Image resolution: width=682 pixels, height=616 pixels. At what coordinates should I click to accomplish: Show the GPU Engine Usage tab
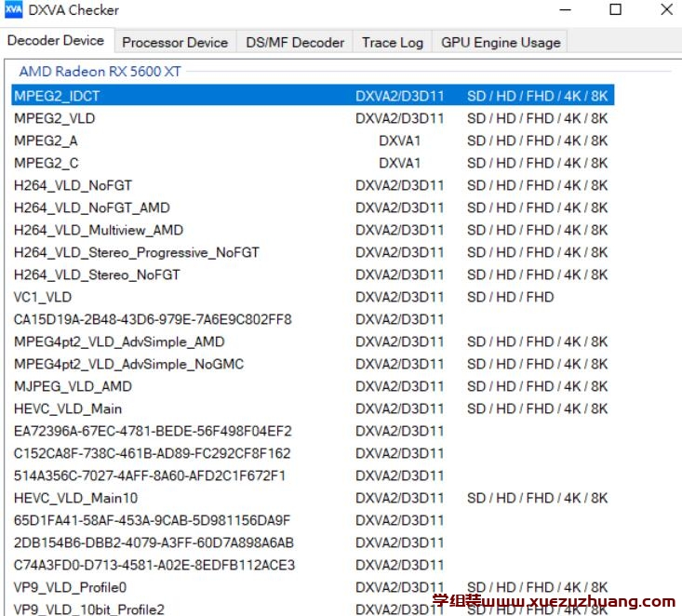pos(501,42)
